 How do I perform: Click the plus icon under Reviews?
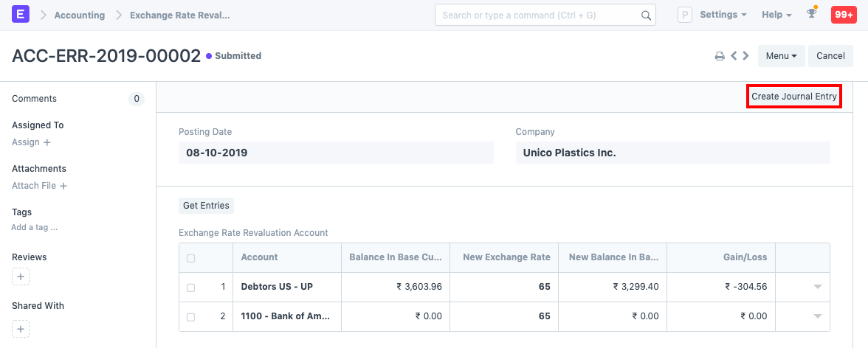[21, 277]
